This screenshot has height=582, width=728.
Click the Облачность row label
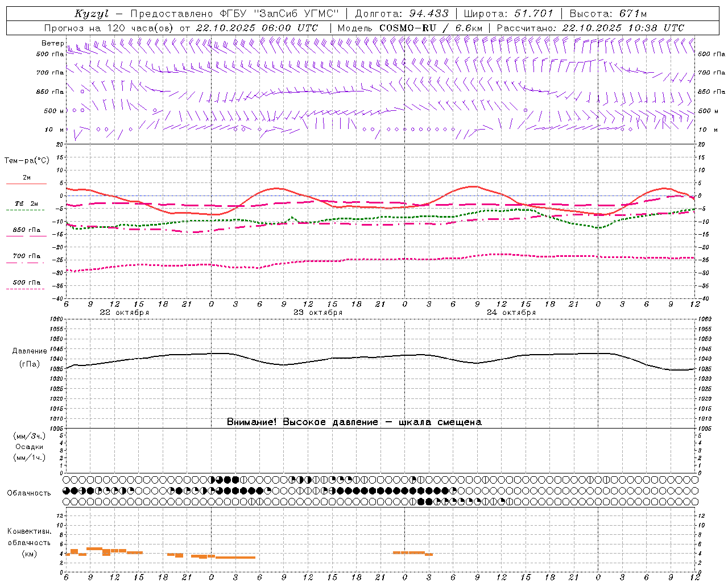pyautogui.click(x=29, y=493)
